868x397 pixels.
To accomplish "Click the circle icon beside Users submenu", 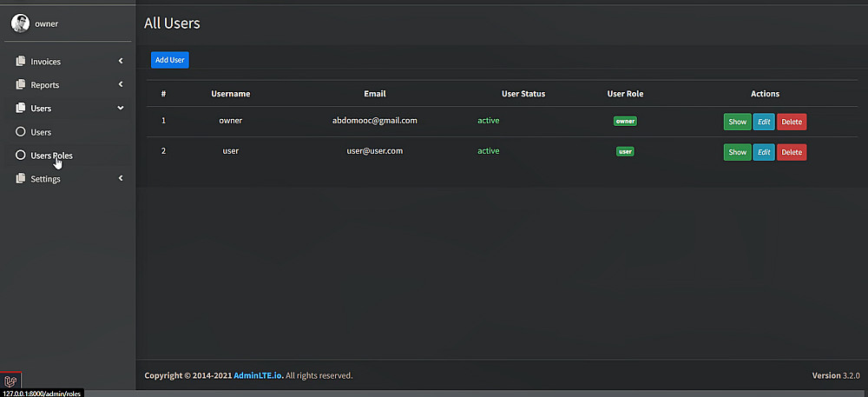I will click(x=21, y=132).
